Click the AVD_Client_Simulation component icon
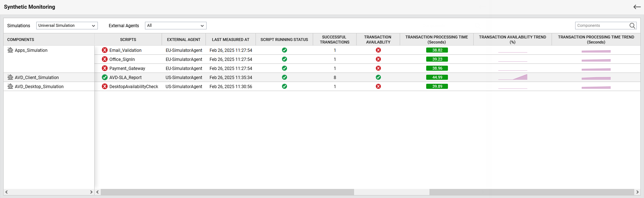The width and height of the screenshot is (644, 198). tap(10, 77)
